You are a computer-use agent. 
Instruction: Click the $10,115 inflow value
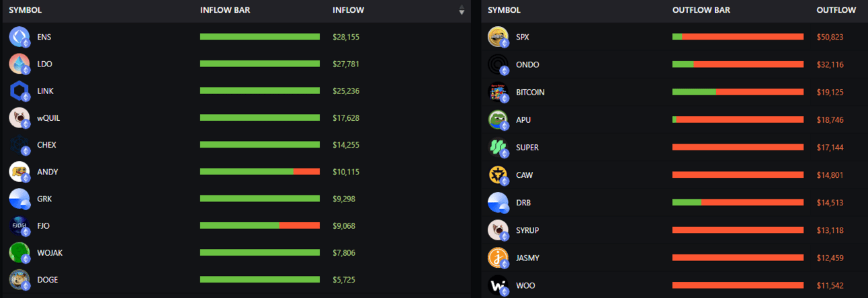click(346, 172)
